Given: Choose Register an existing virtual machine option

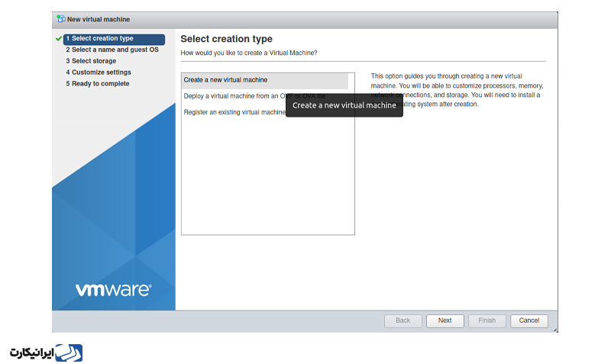Looking at the screenshot, I should click(234, 112).
